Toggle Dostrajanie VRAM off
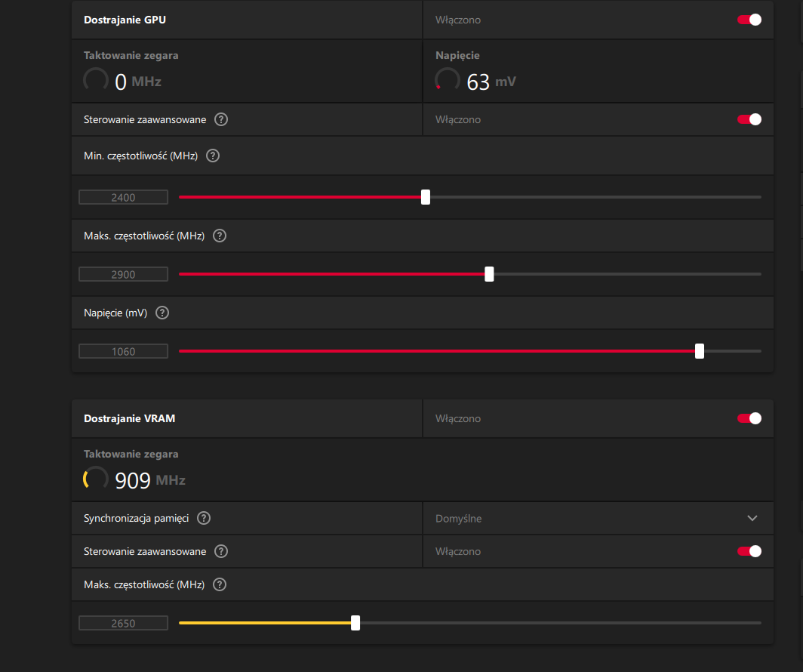This screenshot has width=803, height=672. (749, 418)
